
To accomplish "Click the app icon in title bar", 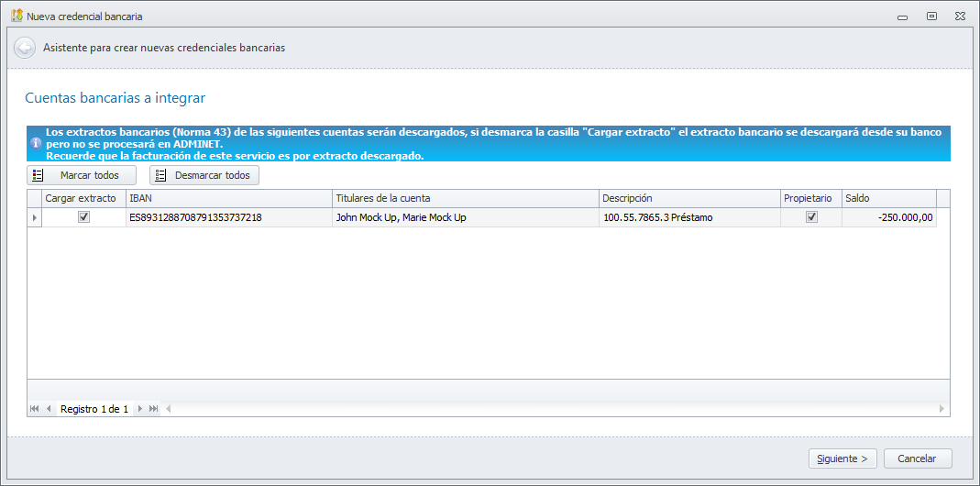I will pyautogui.click(x=17, y=16).
